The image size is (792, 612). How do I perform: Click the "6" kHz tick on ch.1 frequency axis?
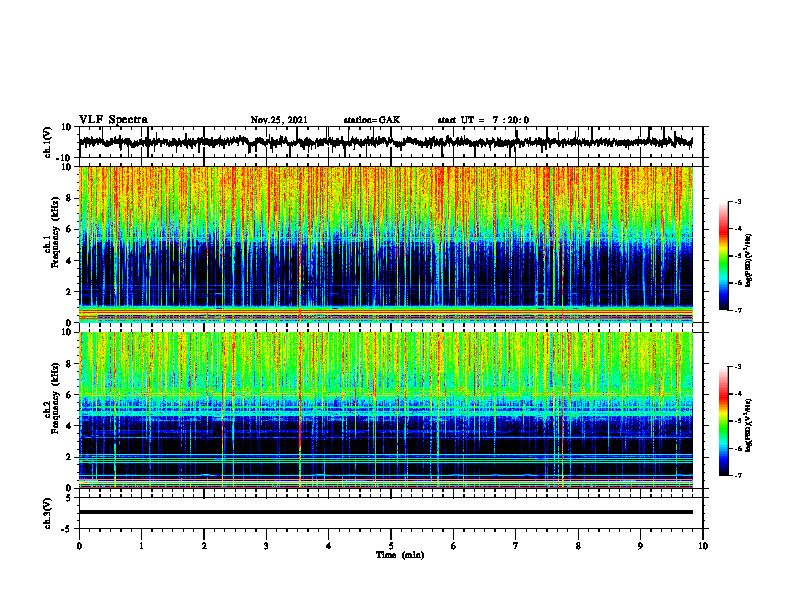click(x=70, y=229)
